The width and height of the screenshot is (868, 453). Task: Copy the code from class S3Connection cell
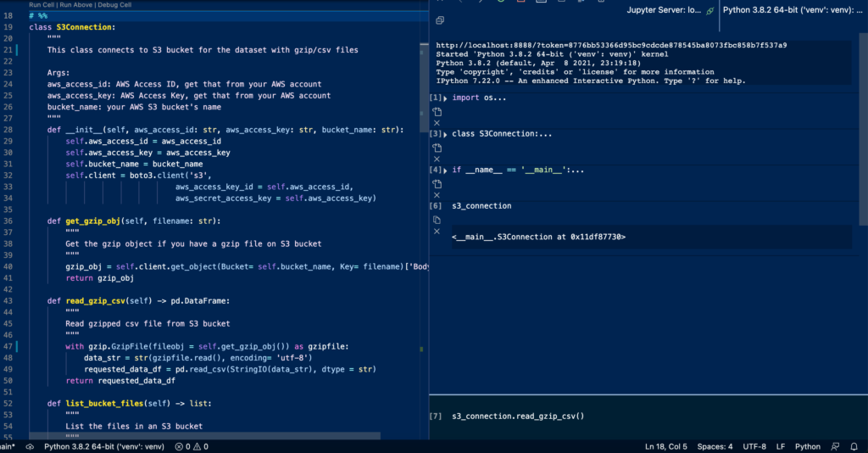click(x=437, y=148)
